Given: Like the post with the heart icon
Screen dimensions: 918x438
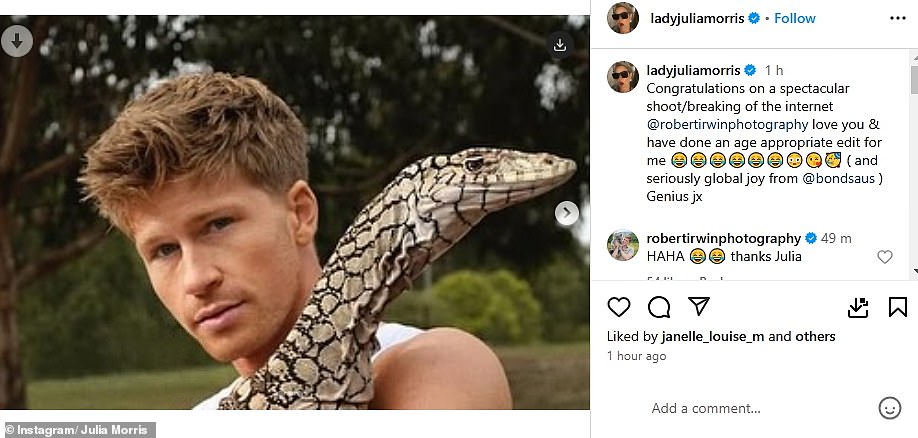Looking at the screenshot, I should (618, 307).
